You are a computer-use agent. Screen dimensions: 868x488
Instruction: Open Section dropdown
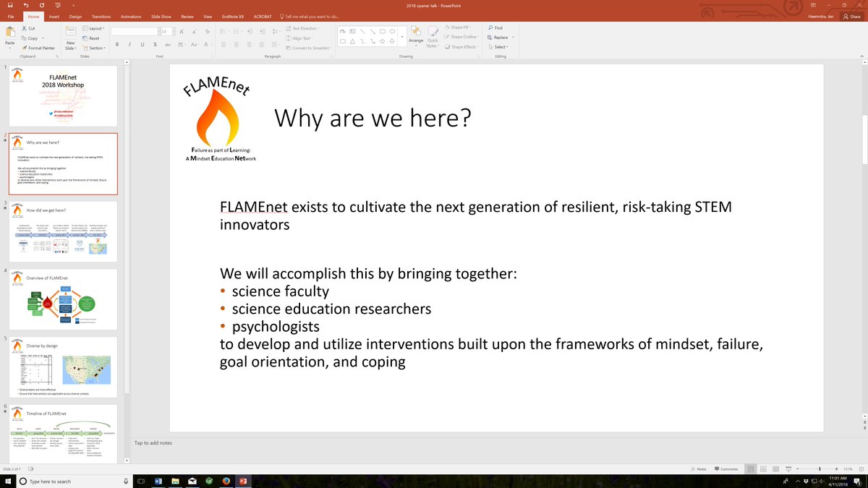click(95, 48)
